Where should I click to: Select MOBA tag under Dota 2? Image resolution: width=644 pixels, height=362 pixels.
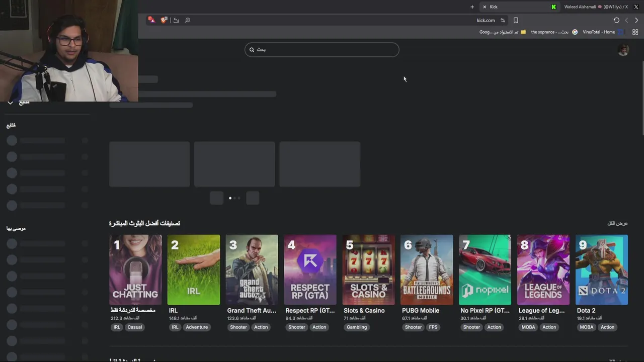587,327
